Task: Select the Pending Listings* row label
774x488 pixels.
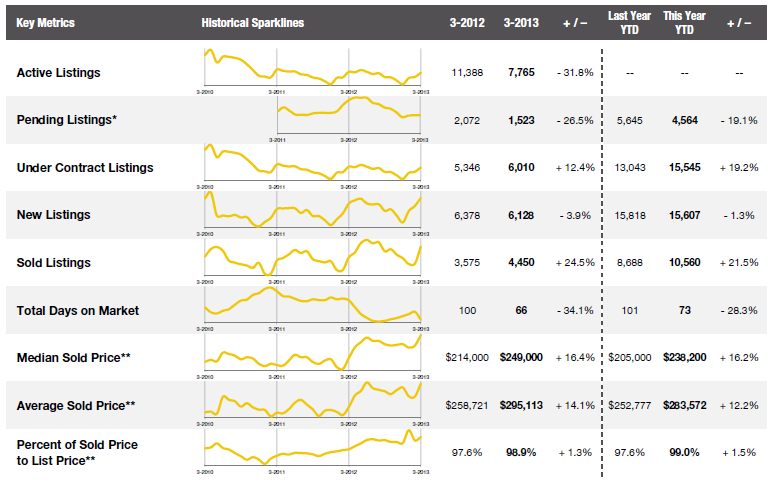Action: pos(67,120)
